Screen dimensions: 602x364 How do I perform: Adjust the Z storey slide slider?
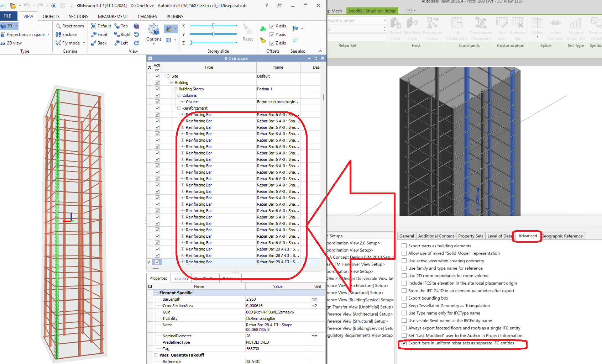(x=191, y=43)
